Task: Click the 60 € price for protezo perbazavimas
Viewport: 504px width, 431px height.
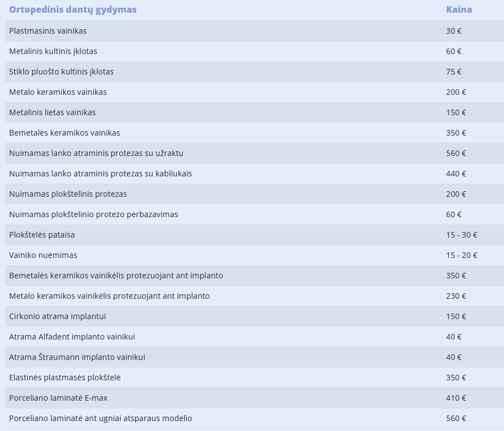Action: 453,214
